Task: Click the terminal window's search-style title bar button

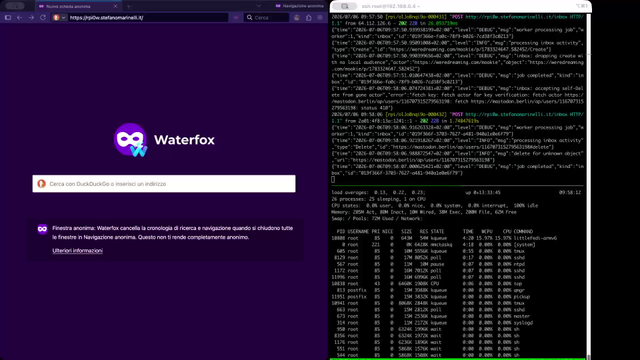Action: pos(345,6)
